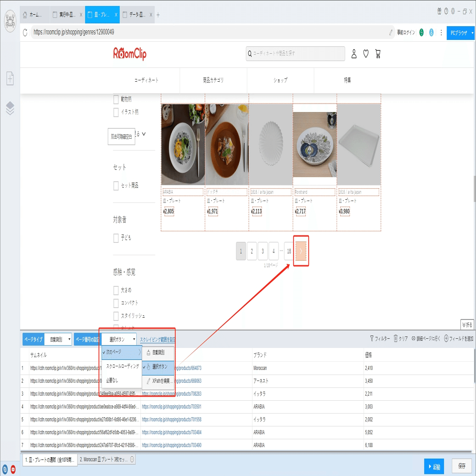Check the イラスト柄 checkbox

click(x=116, y=112)
